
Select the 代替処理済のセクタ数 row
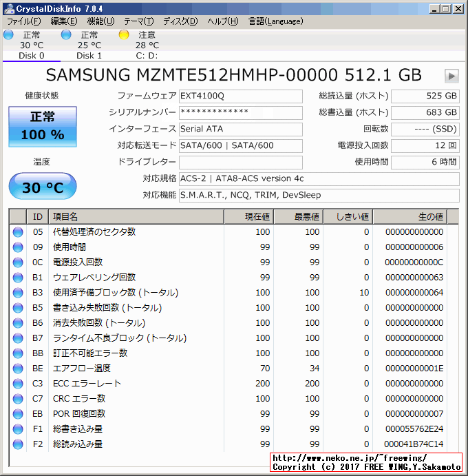pyautogui.click(x=229, y=232)
